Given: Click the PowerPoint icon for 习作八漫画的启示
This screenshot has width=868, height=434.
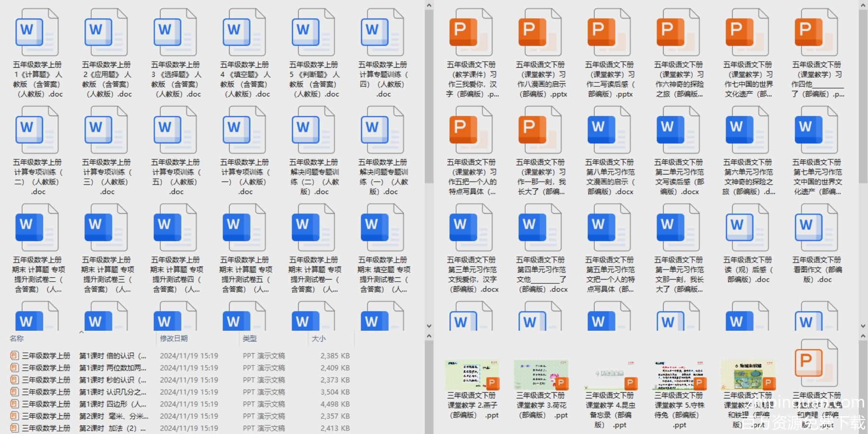Looking at the screenshot, I should [539, 33].
